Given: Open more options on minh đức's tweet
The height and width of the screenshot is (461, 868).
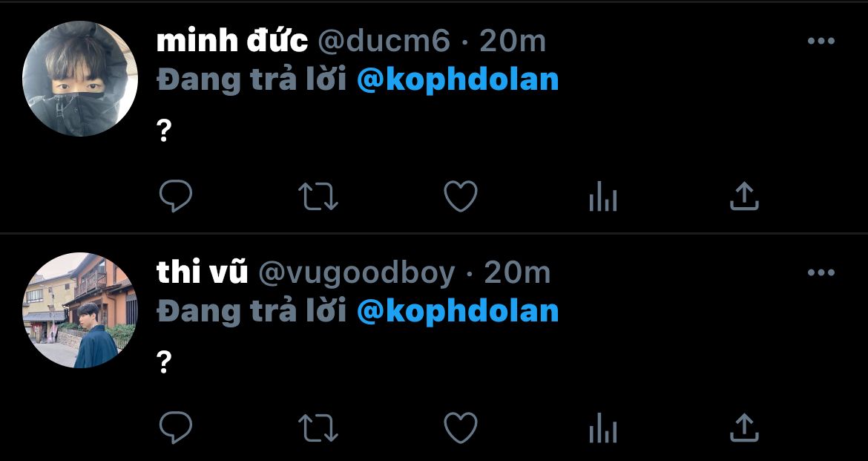Looking at the screenshot, I should 821,40.
